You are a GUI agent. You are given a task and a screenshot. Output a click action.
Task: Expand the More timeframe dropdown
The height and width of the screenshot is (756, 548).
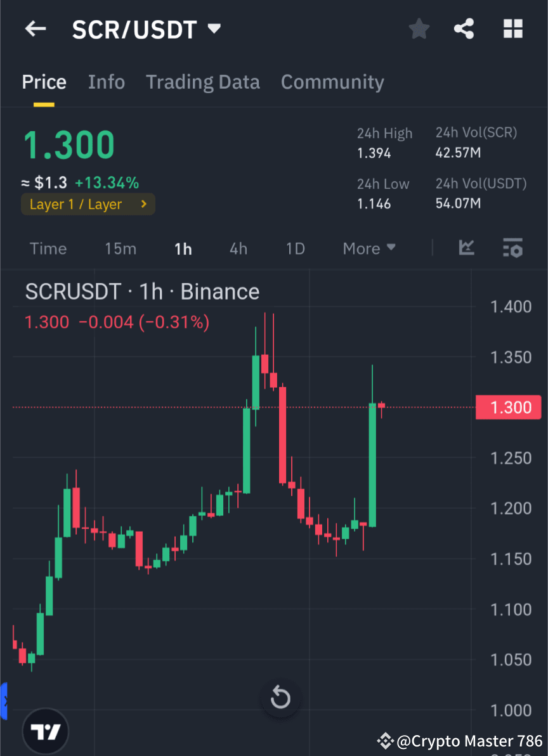point(369,248)
